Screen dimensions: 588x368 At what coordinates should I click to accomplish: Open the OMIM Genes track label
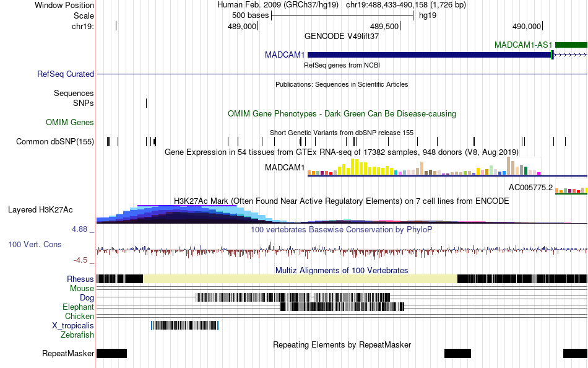pyautogui.click(x=70, y=123)
